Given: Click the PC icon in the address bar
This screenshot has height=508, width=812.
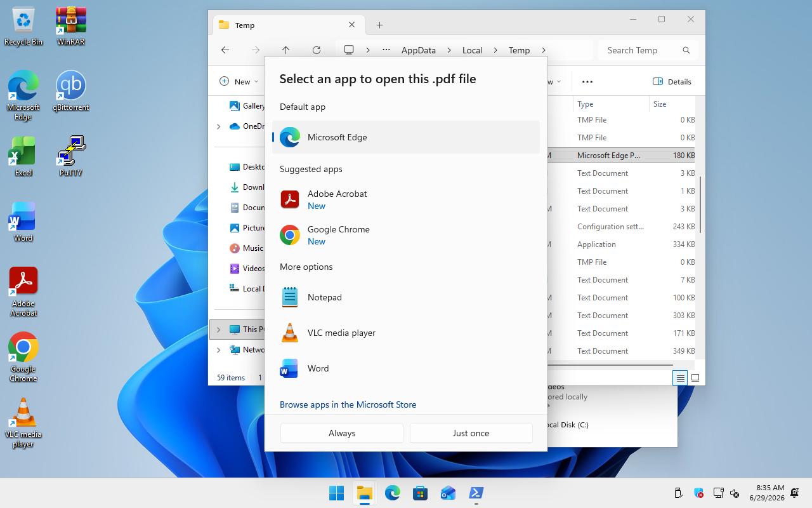Looking at the screenshot, I should tap(349, 50).
